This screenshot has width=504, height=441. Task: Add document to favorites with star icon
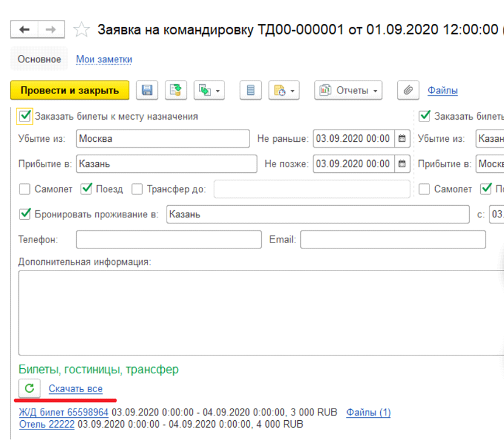click(x=81, y=30)
